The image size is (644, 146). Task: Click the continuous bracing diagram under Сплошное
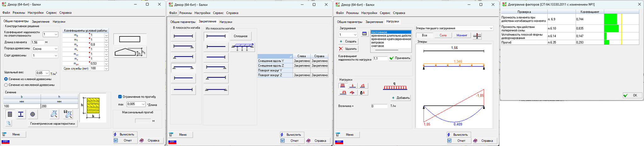click(242, 47)
